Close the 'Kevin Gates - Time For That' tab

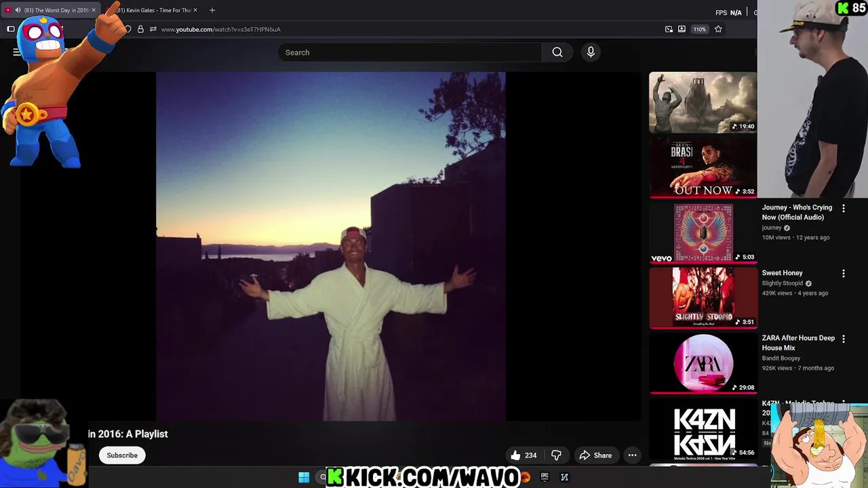click(x=195, y=10)
